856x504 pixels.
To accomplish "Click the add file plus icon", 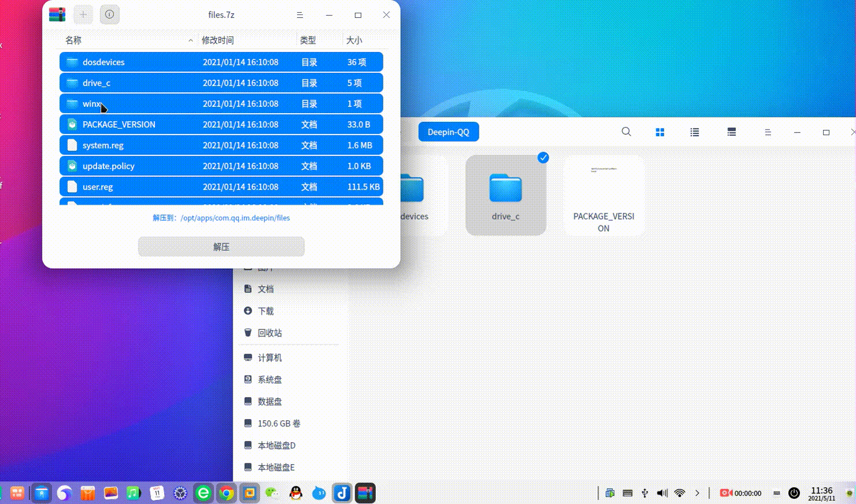I will pyautogui.click(x=83, y=14).
